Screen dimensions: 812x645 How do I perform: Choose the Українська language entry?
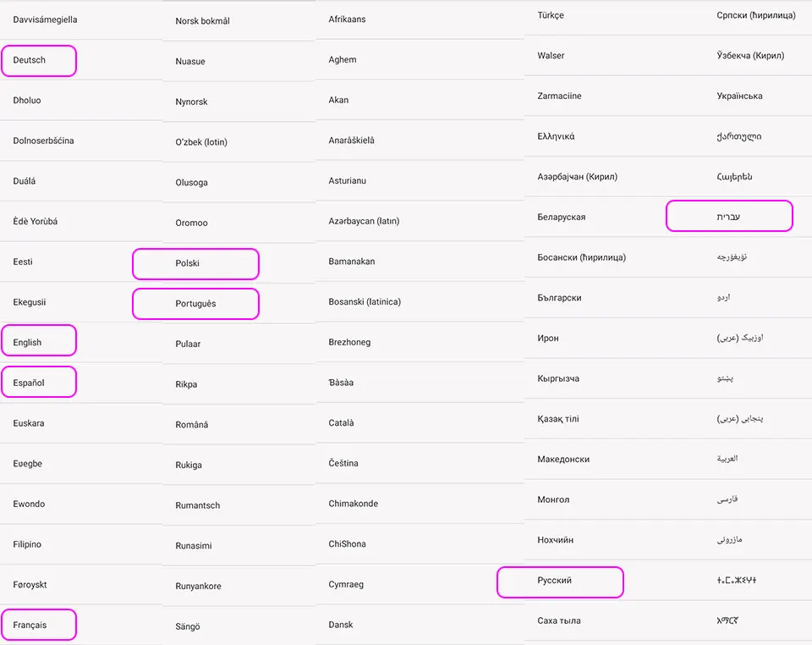739,96
